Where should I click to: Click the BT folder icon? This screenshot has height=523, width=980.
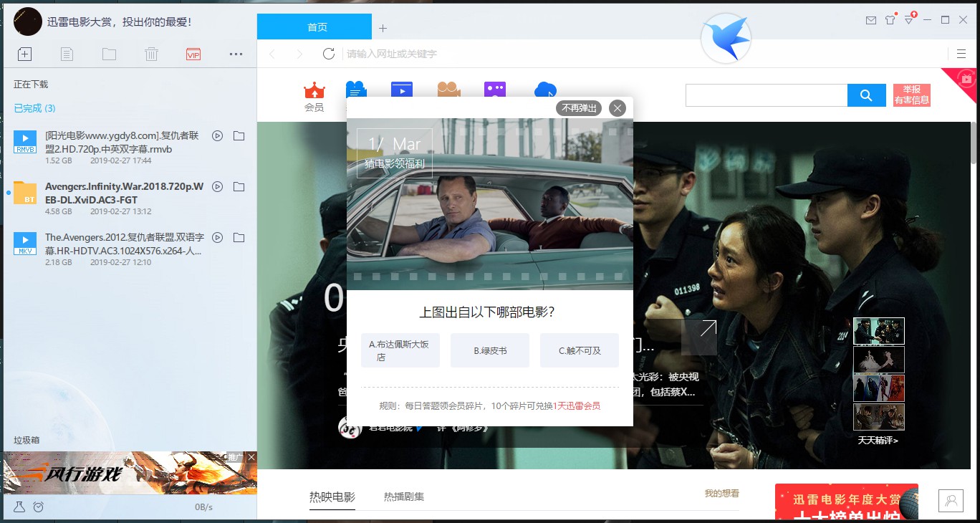tap(25, 193)
